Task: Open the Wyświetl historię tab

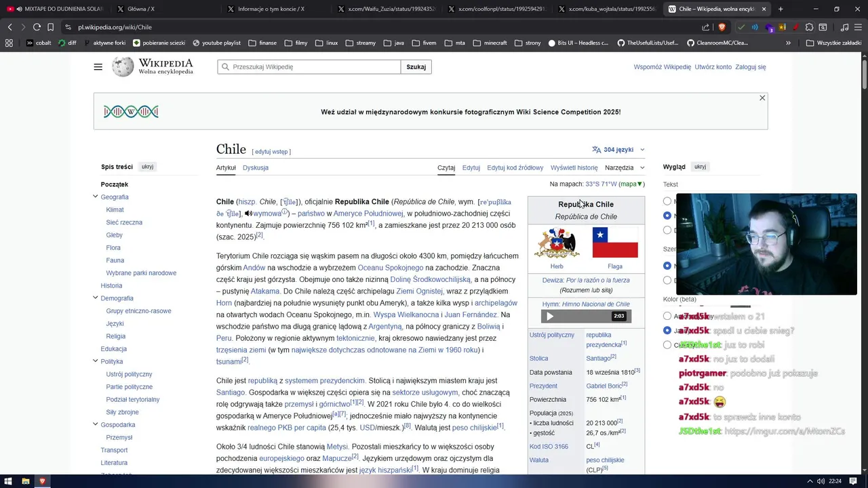Action: [x=574, y=167]
